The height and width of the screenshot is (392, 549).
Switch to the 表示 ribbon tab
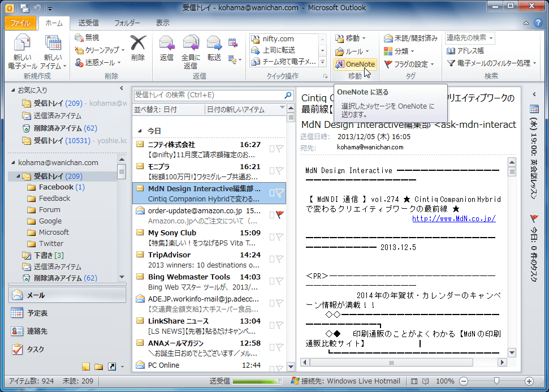pos(162,23)
